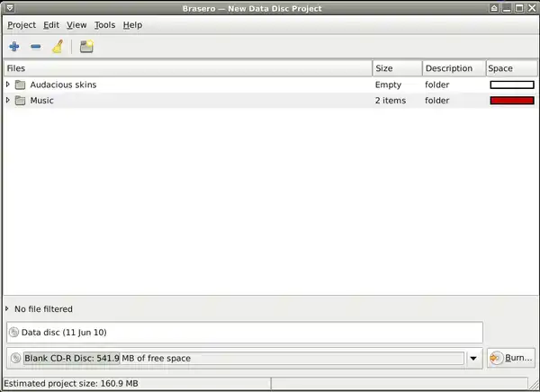The image size is (540, 392).
Task: Click the Add files plus icon
Action: [14, 47]
